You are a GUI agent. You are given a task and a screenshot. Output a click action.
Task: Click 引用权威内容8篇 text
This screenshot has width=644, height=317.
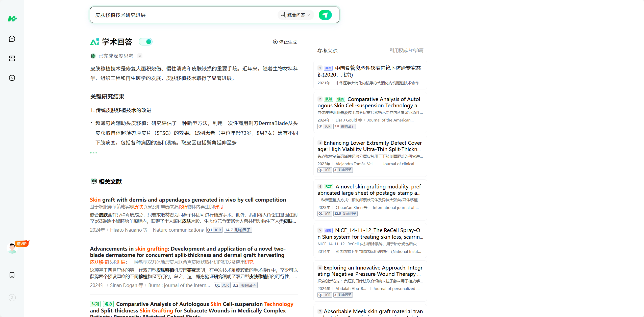pos(406,51)
